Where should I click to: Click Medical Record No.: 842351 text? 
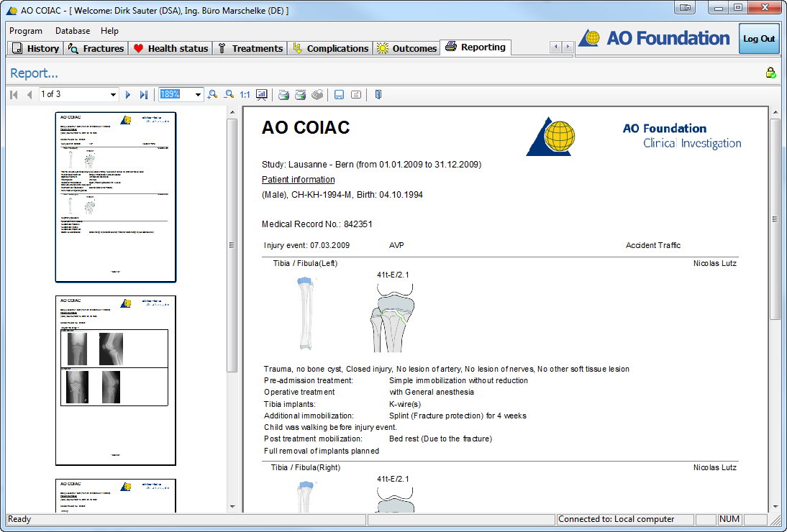coord(317,224)
